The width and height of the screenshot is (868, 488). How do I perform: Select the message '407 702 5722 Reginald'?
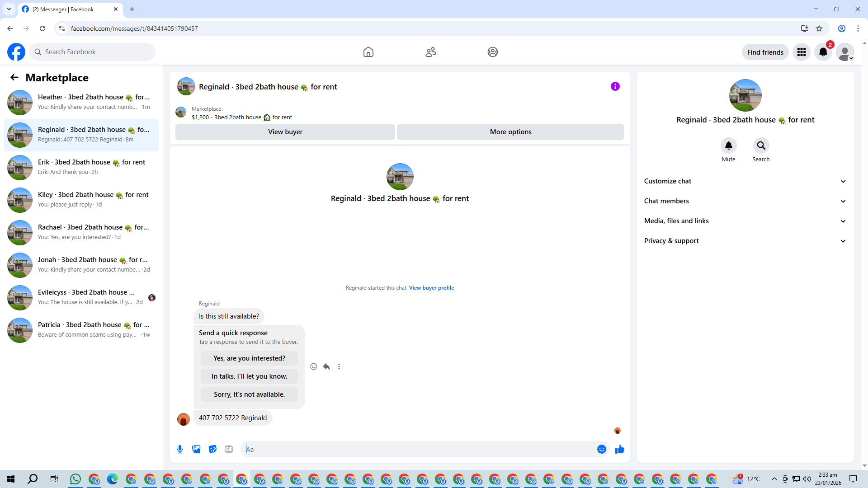233,418
